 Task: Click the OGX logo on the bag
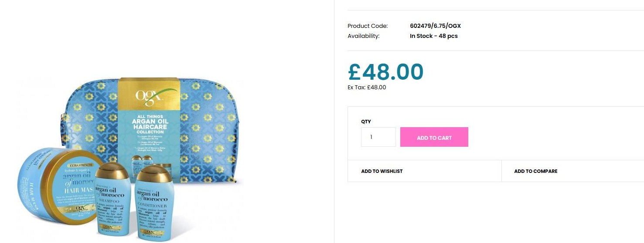coord(150,95)
